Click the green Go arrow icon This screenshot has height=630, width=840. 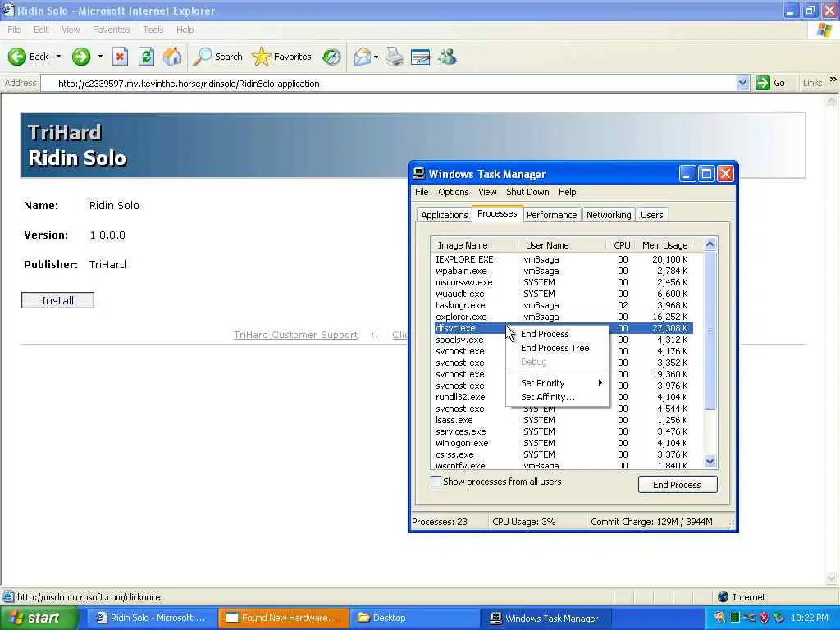tap(762, 83)
